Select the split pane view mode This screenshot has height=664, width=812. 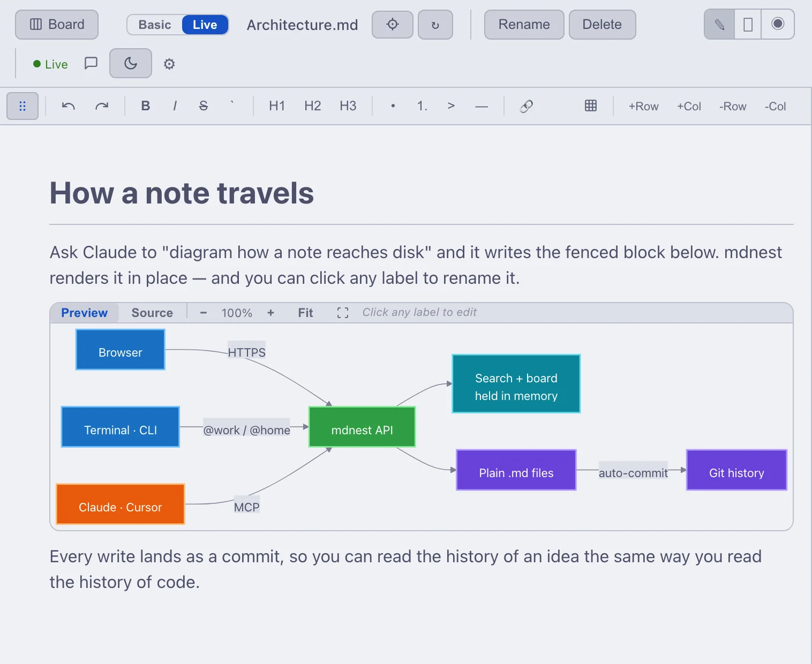click(x=748, y=25)
